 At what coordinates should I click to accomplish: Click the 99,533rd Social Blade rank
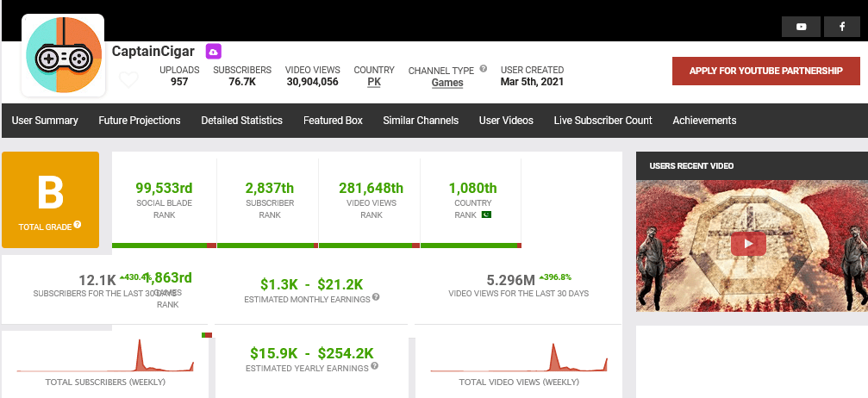(x=165, y=188)
